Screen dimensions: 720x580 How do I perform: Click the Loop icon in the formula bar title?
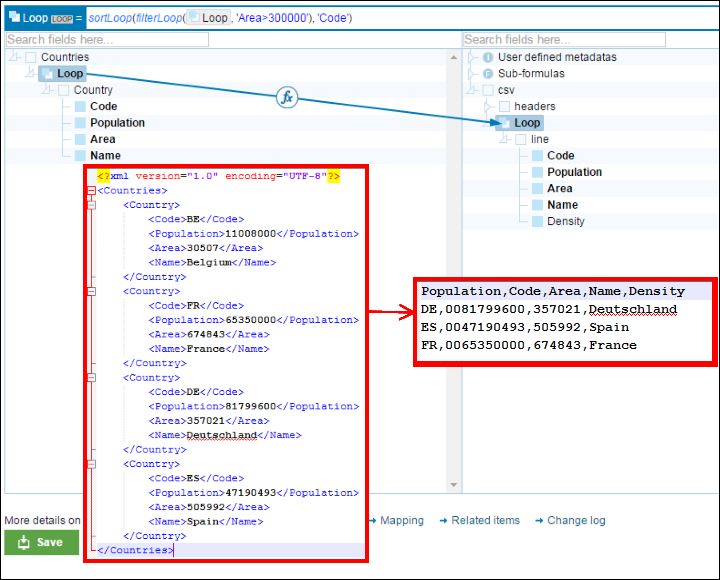point(14,19)
